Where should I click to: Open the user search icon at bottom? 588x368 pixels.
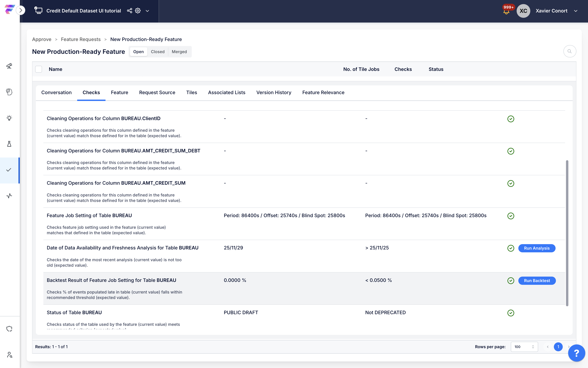[x=9, y=355]
